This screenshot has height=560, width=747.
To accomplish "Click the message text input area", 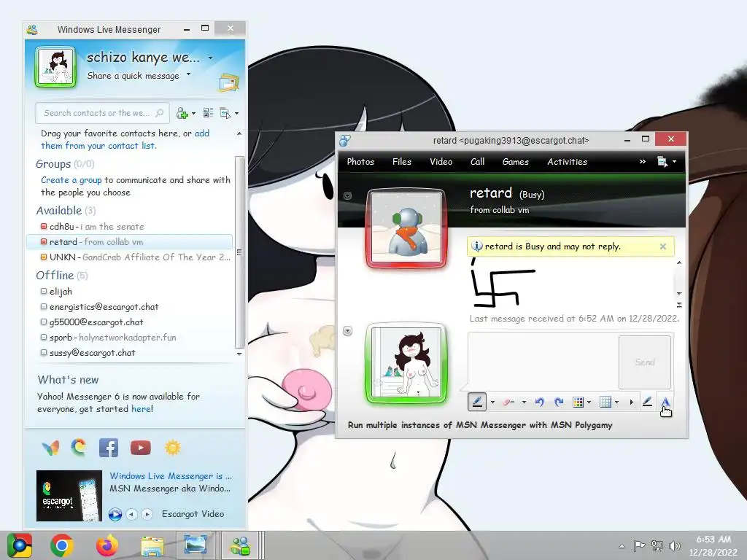I will tap(543, 361).
